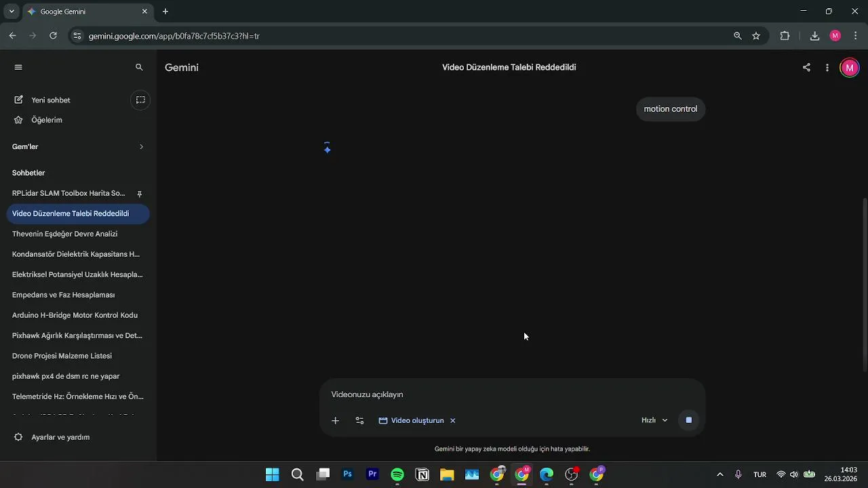868x488 pixels.
Task: Click the Gemini chat vertical scrollbar
Action: tap(865, 285)
